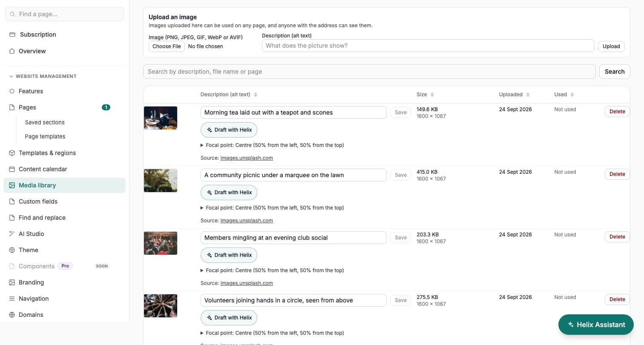The image size is (644, 345).
Task: Sort by Description column arrows
Action: 256,95
